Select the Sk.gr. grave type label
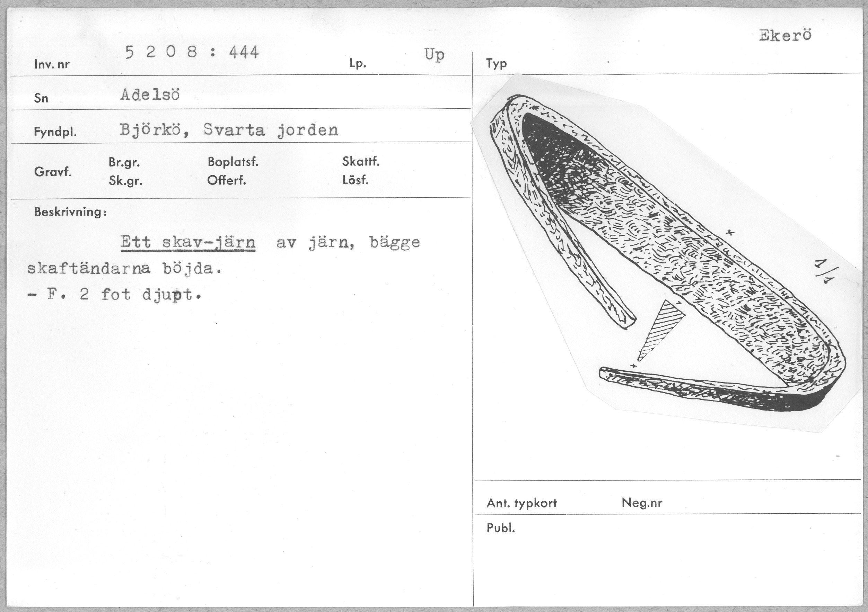This screenshot has height=612, width=868. coord(125,181)
